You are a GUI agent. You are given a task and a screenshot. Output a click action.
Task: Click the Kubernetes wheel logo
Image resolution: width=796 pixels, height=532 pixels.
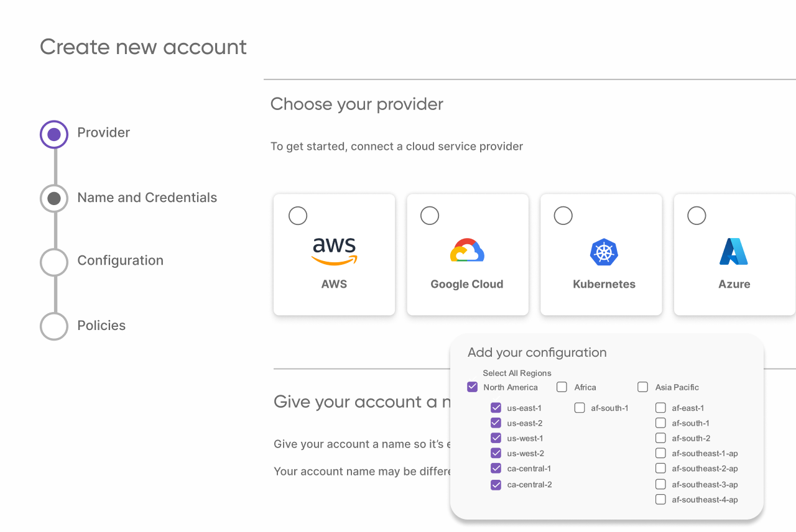click(603, 252)
